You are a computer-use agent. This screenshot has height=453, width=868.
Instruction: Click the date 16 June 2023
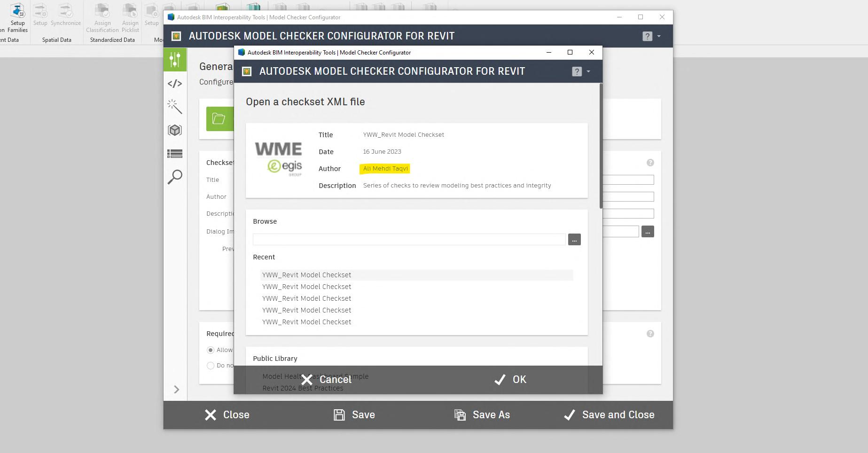click(x=382, y=152)
